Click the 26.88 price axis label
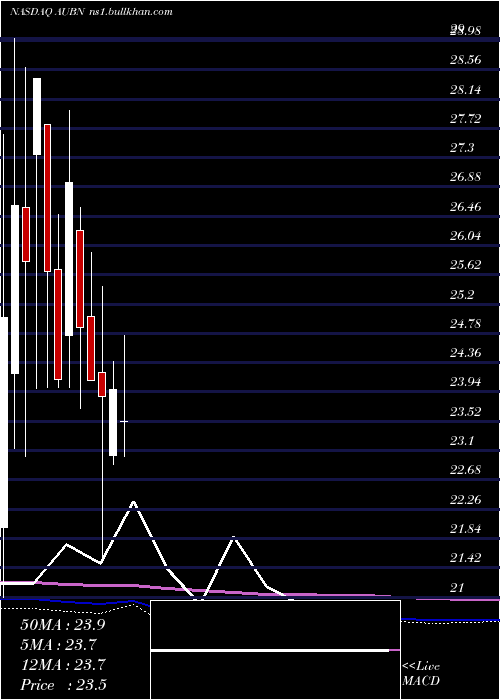Screen dimensions: 500x700 [x=466, y=177]
